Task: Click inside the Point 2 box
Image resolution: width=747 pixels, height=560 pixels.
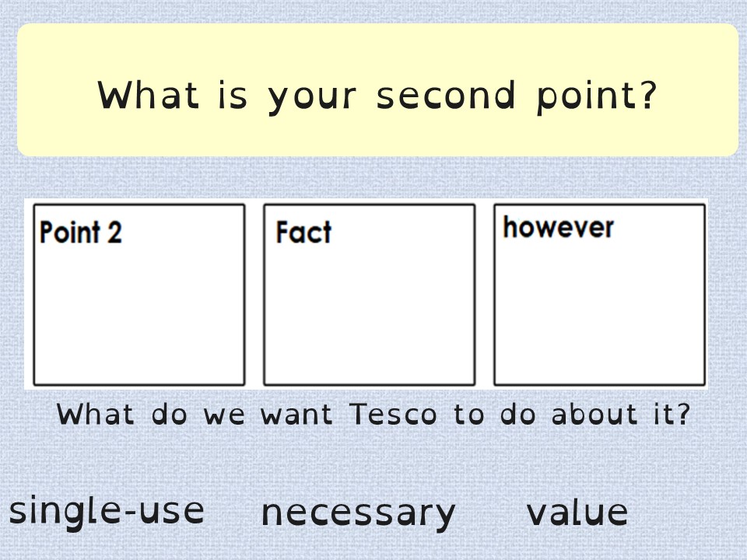Action: tap(139, 295)
